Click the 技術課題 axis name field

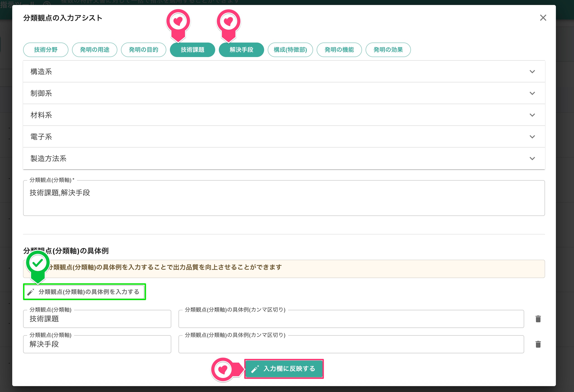[x=97, y=319]
